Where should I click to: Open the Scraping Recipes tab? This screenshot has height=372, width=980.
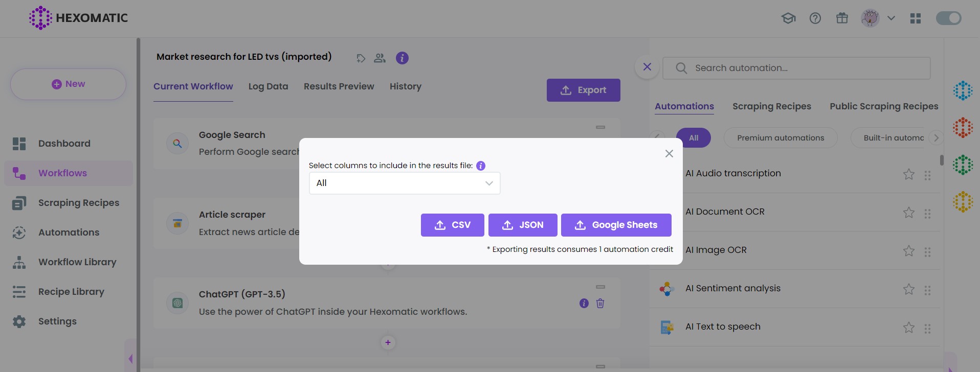click(771, 106)
